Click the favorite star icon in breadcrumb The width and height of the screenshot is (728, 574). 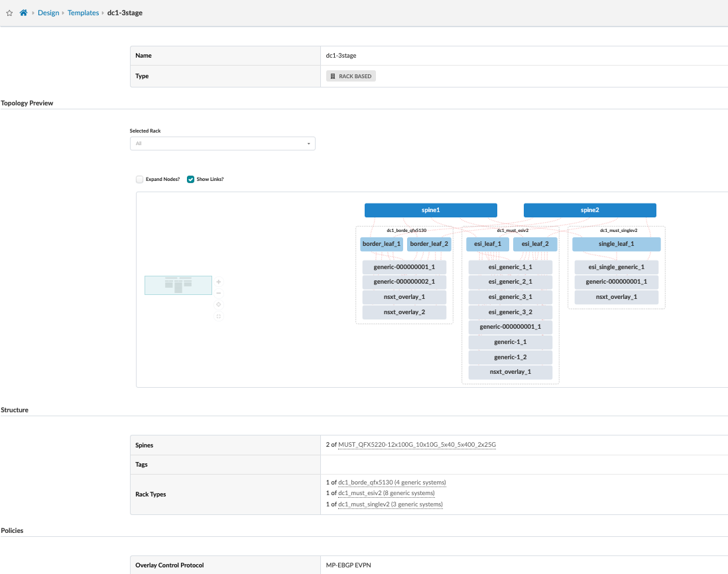tap(9, 13)
